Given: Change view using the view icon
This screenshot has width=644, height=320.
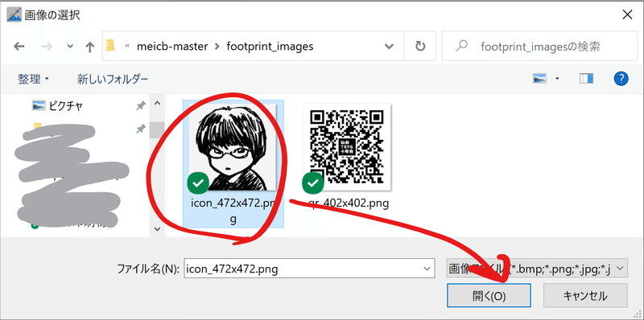Looking at the screenshot, I should point(539,78).
